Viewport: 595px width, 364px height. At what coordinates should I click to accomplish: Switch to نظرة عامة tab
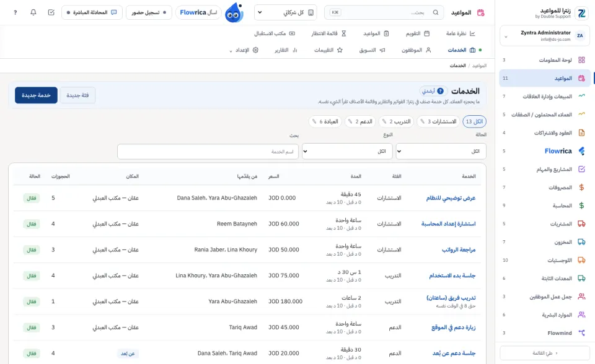pyautogui.click(x=461, y=33)
